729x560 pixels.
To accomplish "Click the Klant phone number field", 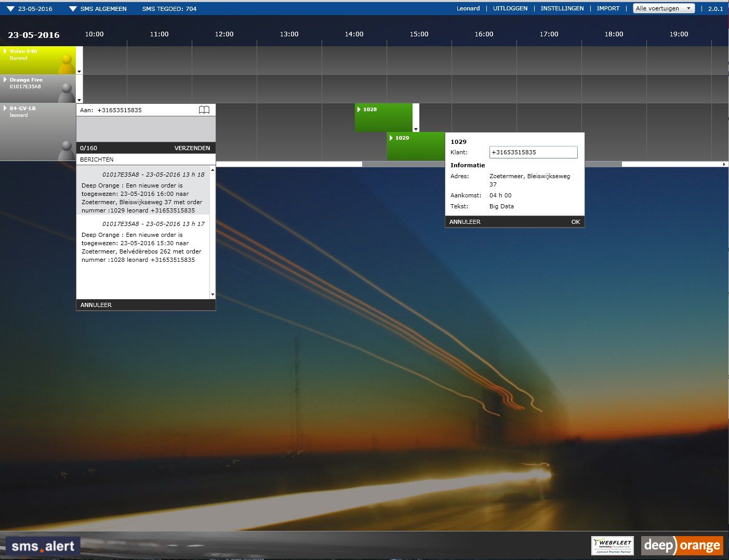I will 533,152.
